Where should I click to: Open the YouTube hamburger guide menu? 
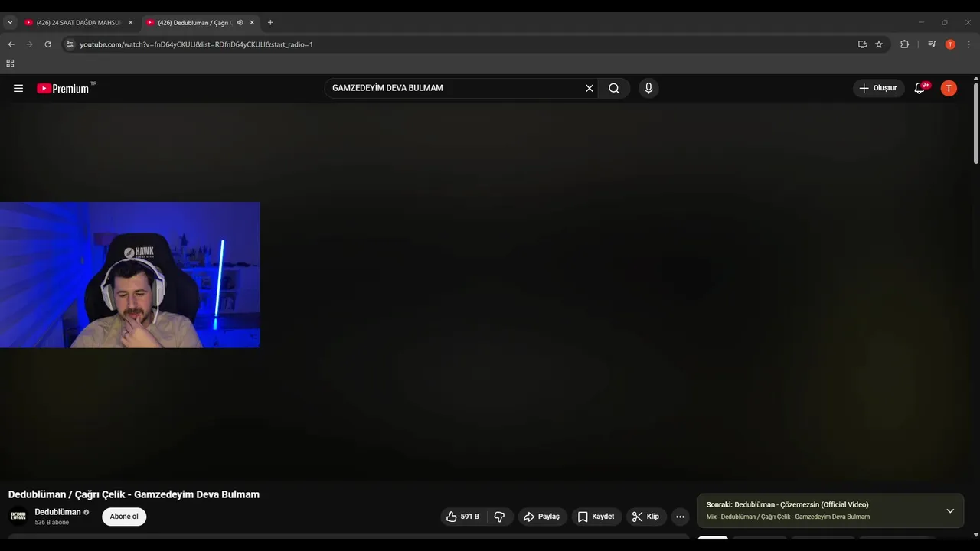[18, 88]
